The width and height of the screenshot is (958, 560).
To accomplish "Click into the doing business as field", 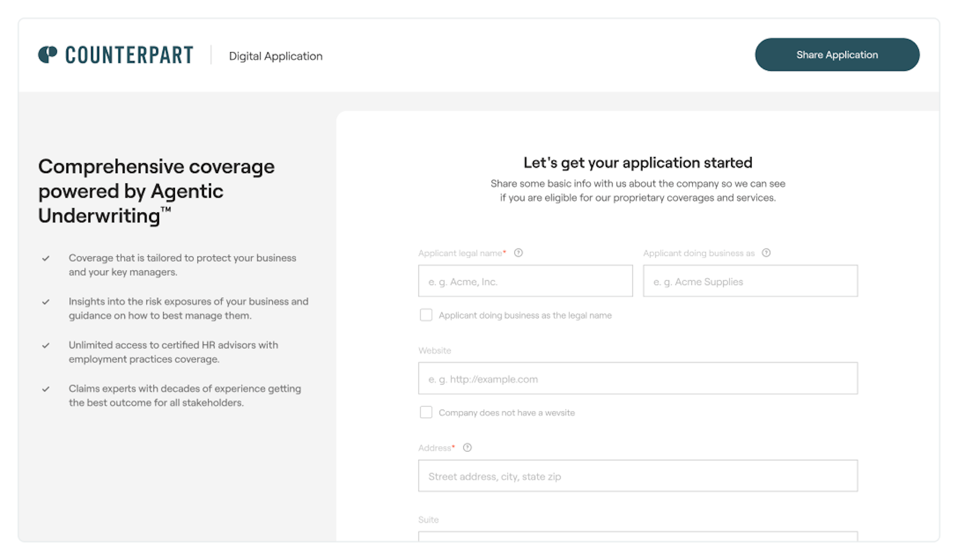I will point(750,281).
